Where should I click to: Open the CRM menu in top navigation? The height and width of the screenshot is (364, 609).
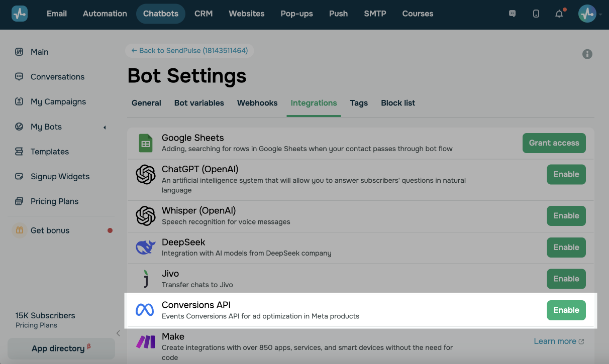point(204,14)
